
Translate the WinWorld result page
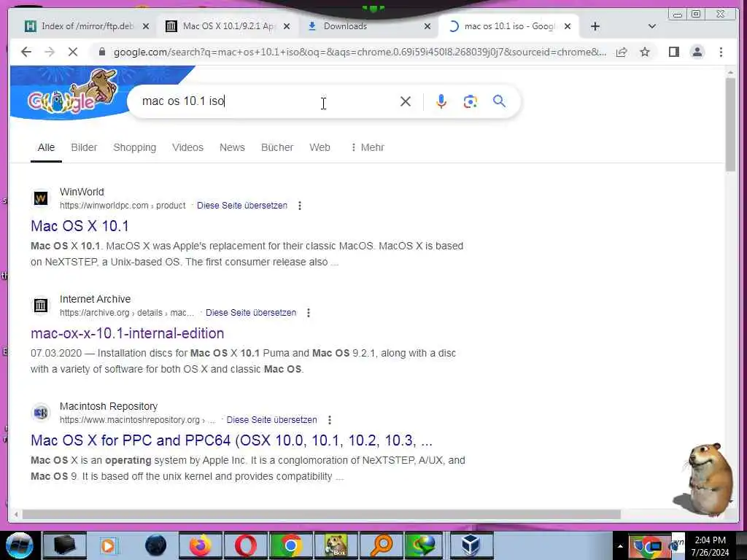(x=242, y=206)
